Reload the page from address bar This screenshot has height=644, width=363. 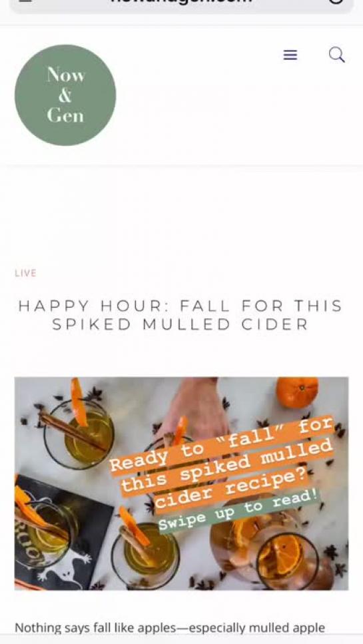coord(336,1)
